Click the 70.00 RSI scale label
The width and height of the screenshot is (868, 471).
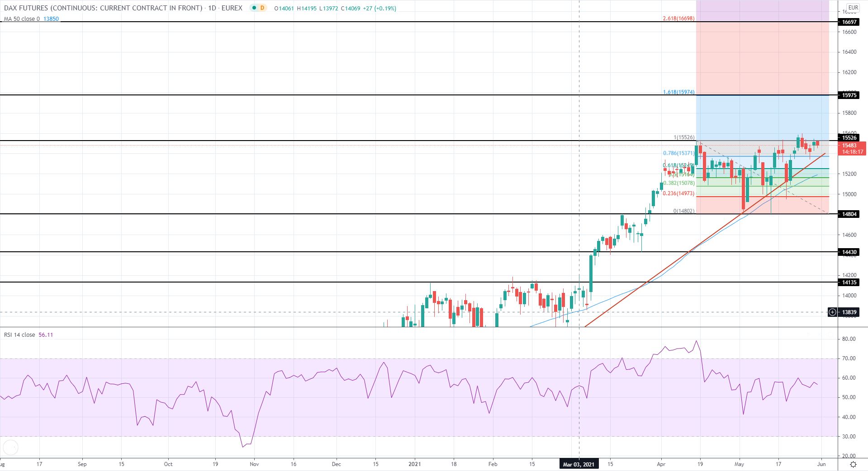click(849, 358)
